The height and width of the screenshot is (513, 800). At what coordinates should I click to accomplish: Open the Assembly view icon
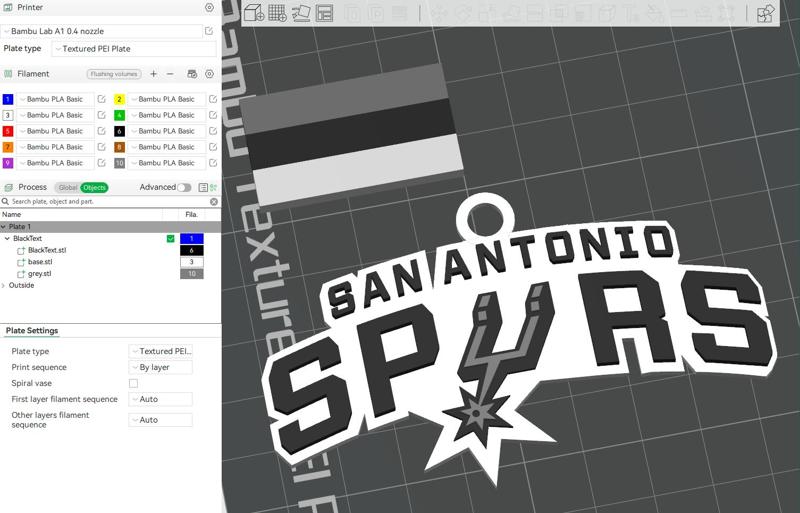coord(765,13)
